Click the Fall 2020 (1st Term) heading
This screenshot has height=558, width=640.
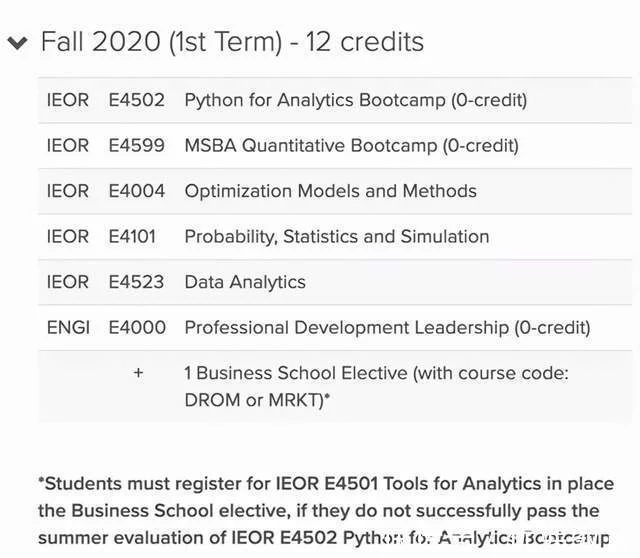click(232, 42)
